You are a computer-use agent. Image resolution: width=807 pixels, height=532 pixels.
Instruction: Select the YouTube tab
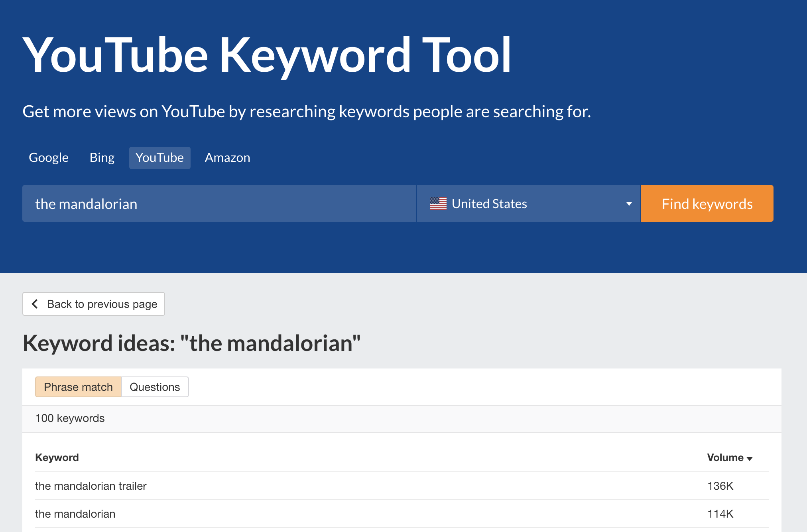pyautogui.click(x=159, y=158)
